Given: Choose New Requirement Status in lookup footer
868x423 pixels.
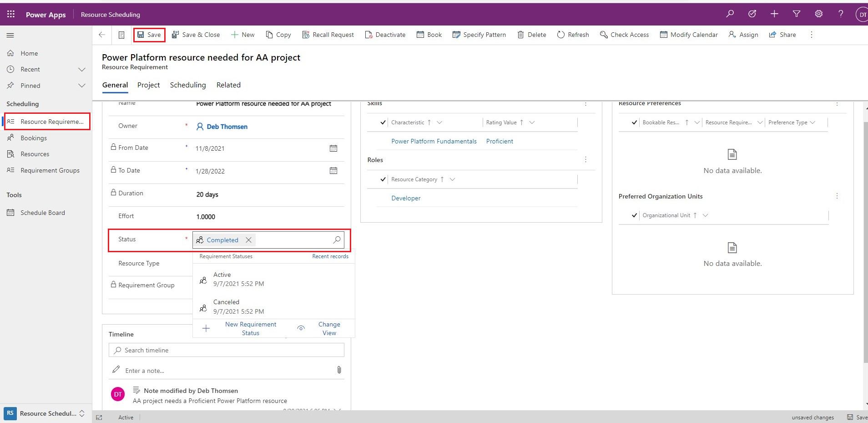Looking at the screenshot, I should point(251,329).
